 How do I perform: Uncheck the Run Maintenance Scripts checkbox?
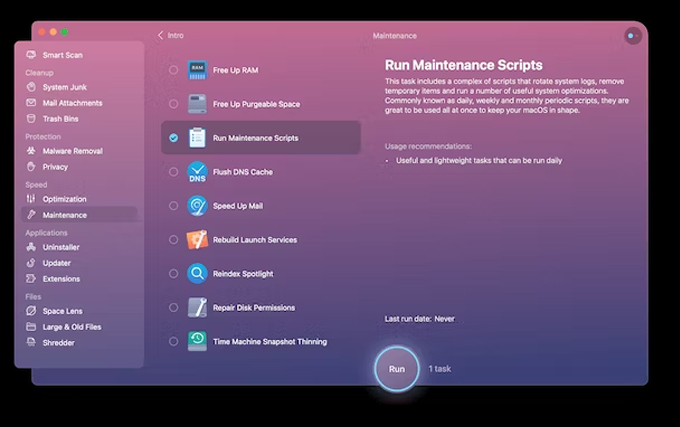pos(174,138)
